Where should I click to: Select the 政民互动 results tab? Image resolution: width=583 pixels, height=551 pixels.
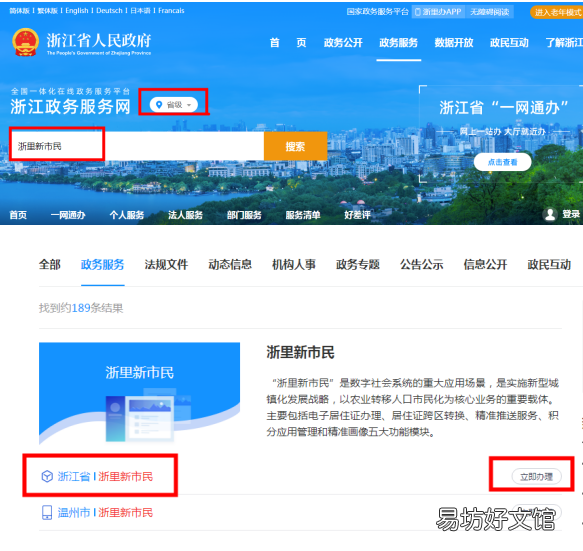click(x=549, y=265)
